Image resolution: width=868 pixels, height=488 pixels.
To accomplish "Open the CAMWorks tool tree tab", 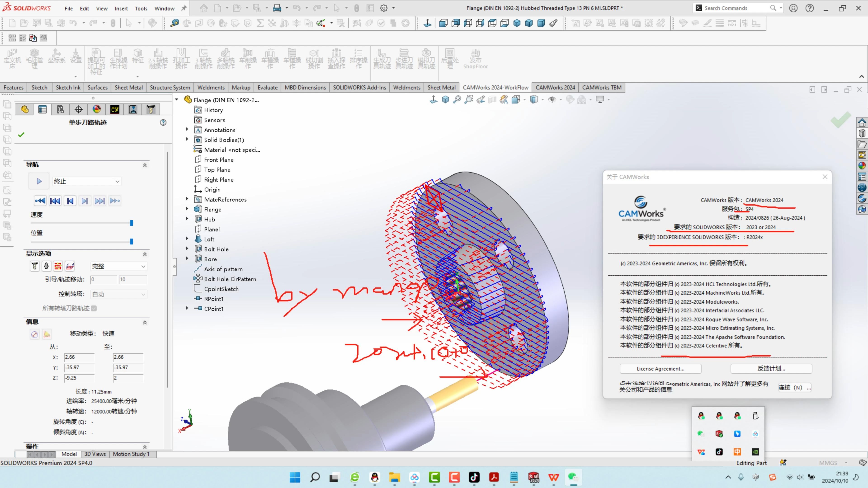I will (151, 109).
